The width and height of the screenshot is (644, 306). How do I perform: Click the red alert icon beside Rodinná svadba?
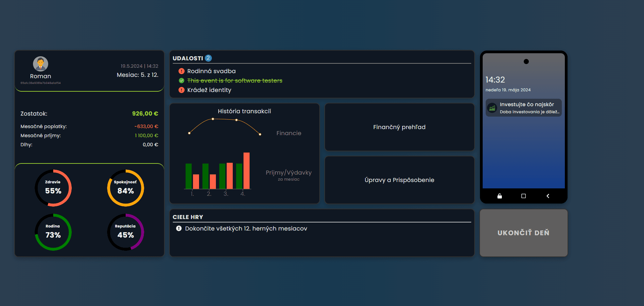click(x=182, y=71)
